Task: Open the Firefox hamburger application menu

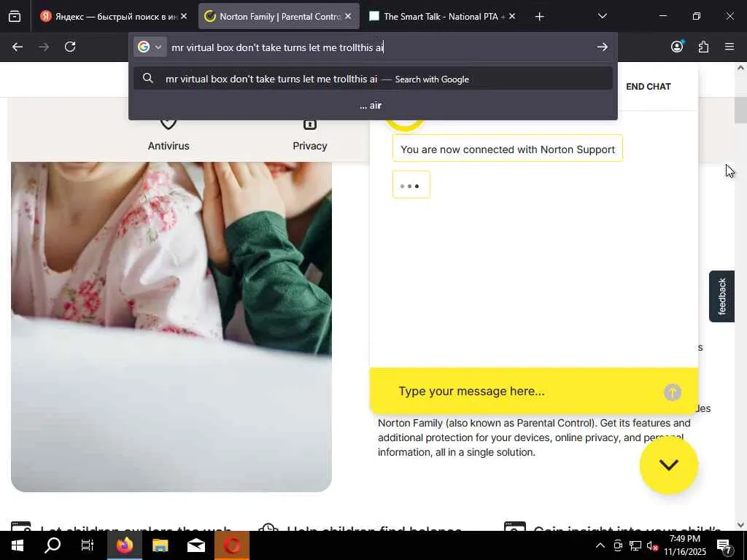Action: coord(729,47)
